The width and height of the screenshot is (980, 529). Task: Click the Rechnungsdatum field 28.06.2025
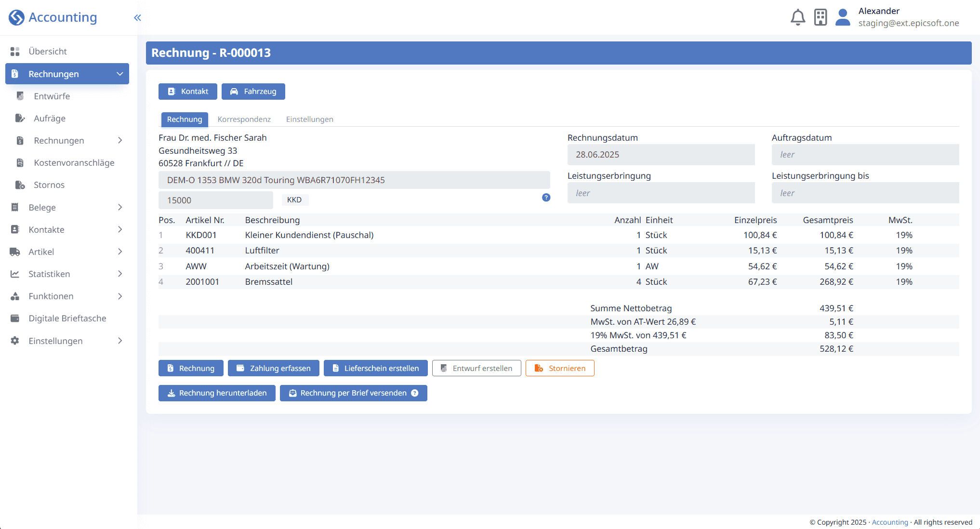coord(661,155)
